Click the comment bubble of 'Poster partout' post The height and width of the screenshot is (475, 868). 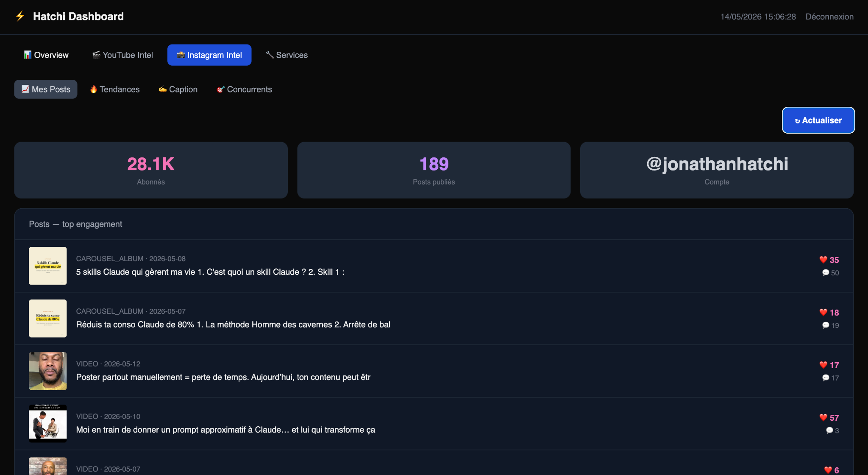pos(826,378)
